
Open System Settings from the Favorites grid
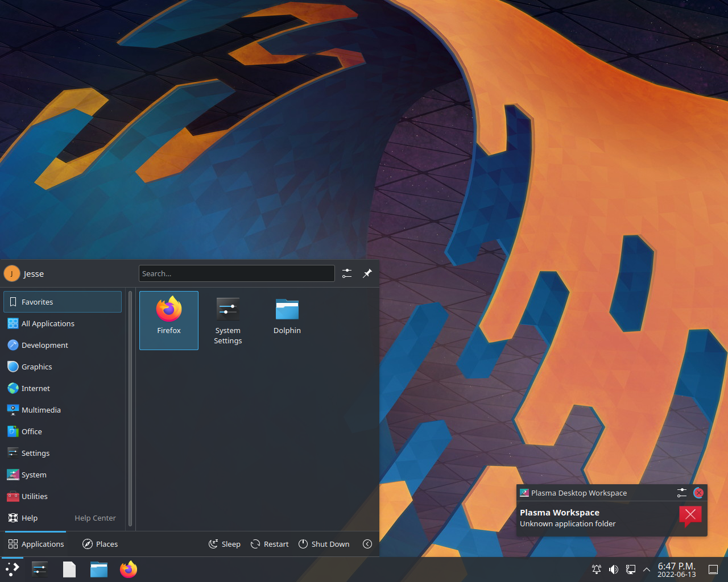point(228,320)
